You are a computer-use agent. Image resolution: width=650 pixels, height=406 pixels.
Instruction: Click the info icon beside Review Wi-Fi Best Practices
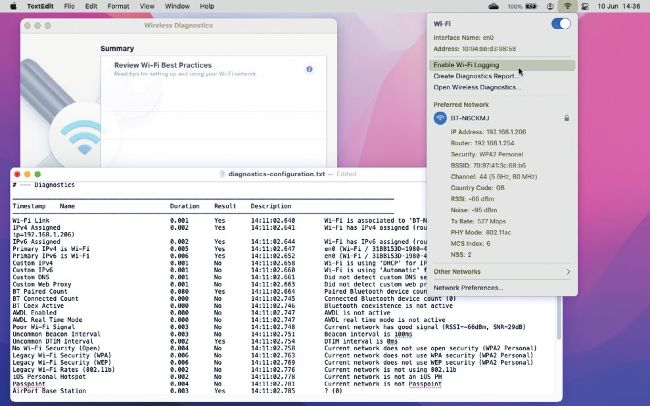point(309,69)
